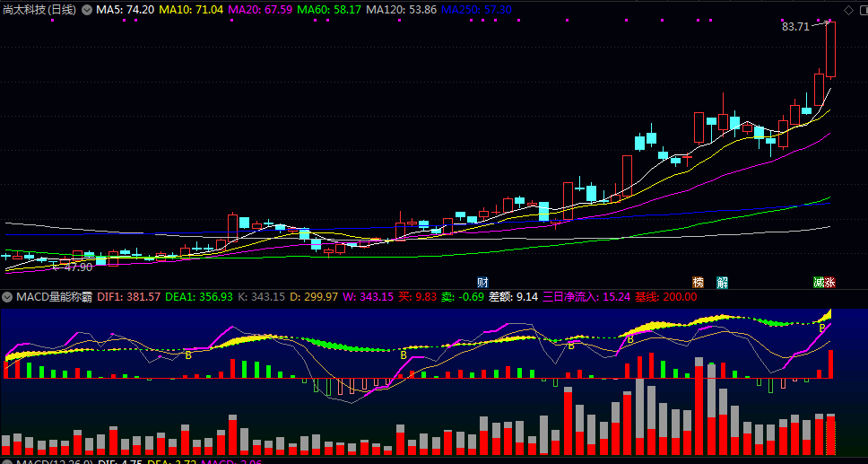This screenshot has width=868, height=464.
Task: Select the MA120: 53.86 gray label
Action: click(401, 10)
